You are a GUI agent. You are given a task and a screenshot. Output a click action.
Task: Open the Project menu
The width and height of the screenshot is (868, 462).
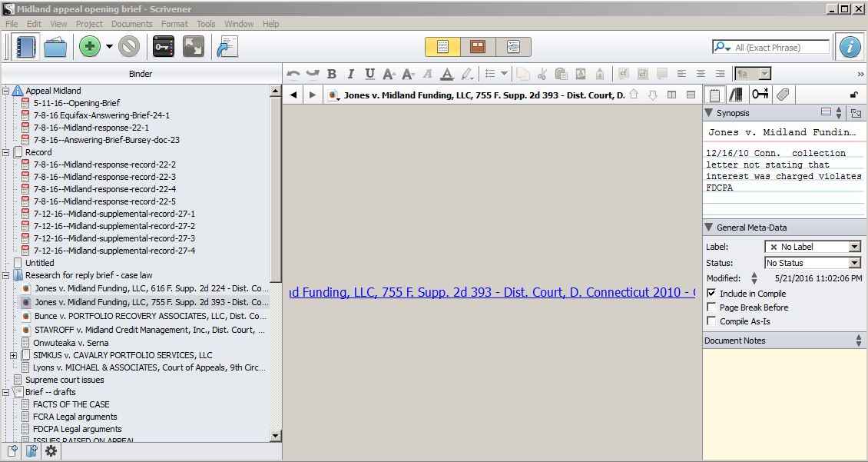(x=89, y=24)
